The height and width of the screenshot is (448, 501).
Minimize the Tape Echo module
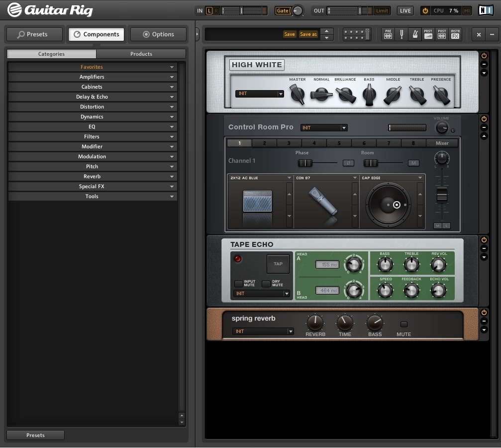point(484,248)
